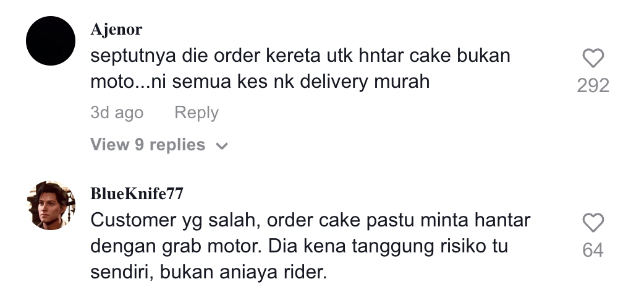Open Ajenor's black profile picture

pos(51,41)
